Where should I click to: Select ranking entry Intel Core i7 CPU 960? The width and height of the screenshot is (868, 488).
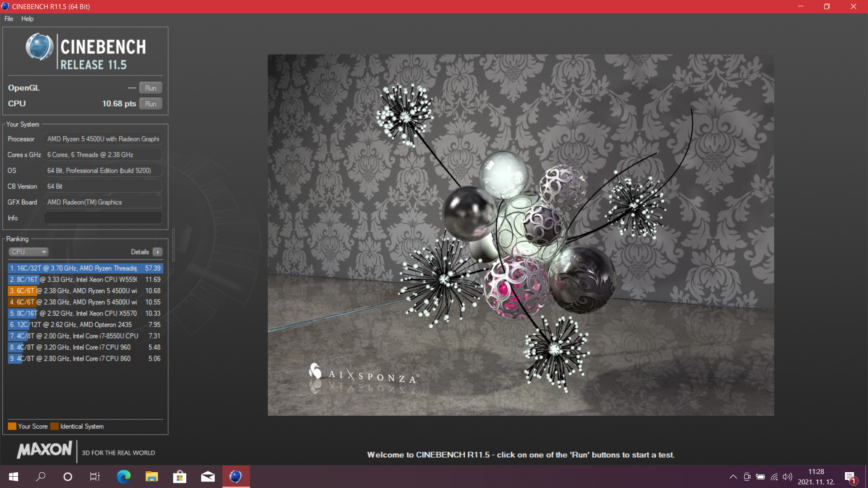(85, 347)
